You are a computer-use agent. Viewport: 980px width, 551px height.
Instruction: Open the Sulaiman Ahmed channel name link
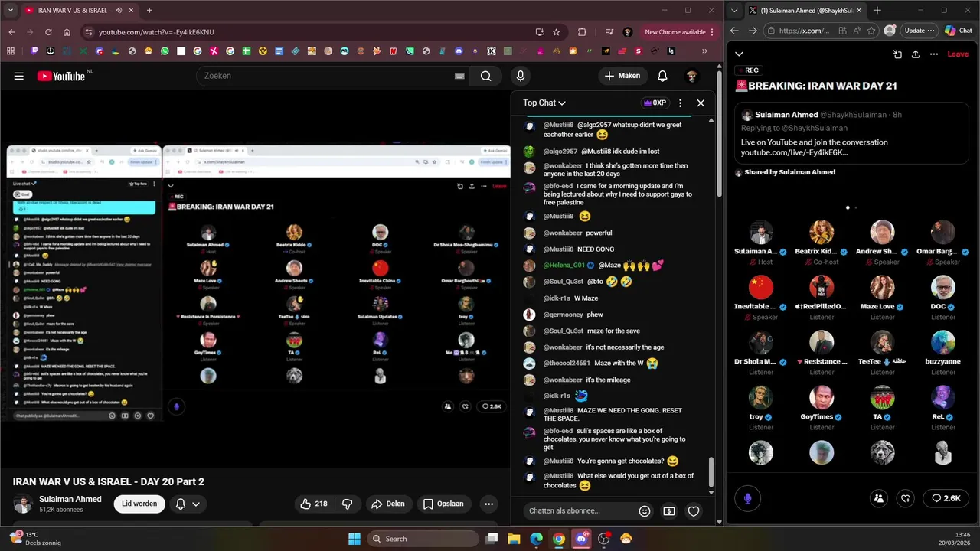[x=70, y=499]
